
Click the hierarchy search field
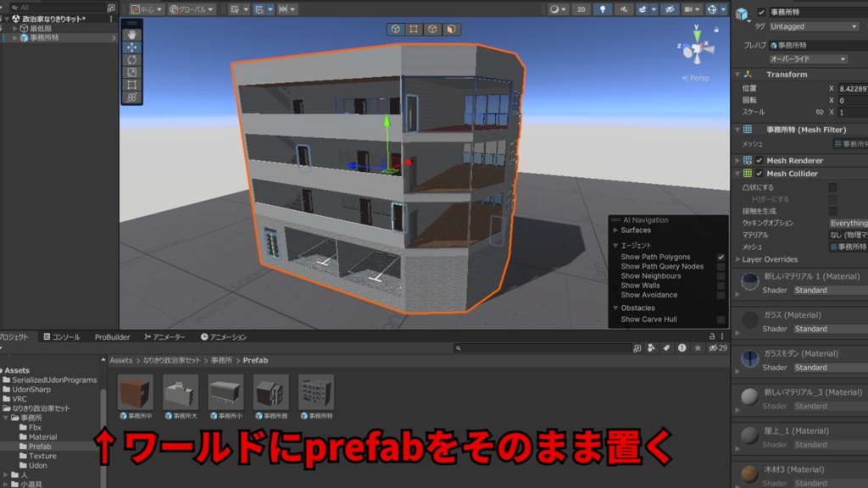click(58, 8)
